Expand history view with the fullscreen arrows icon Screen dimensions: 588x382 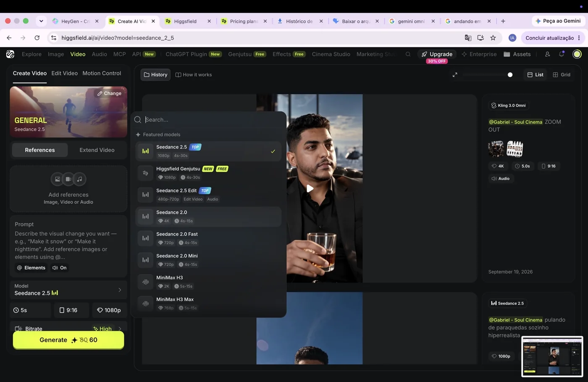[455, 75]
